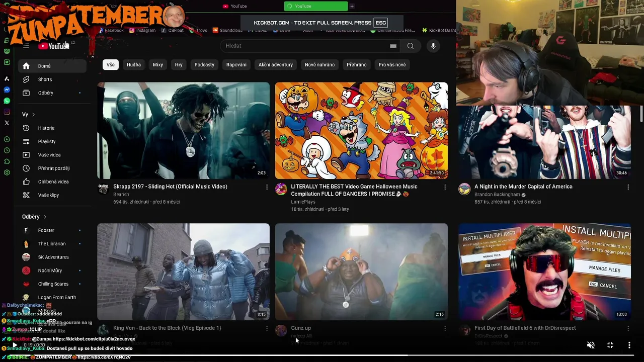This screenshot has height=362, width=644.
Task: Open Messenger in browser sidebar
Action: pyautogui.click(x=7, y=90)
